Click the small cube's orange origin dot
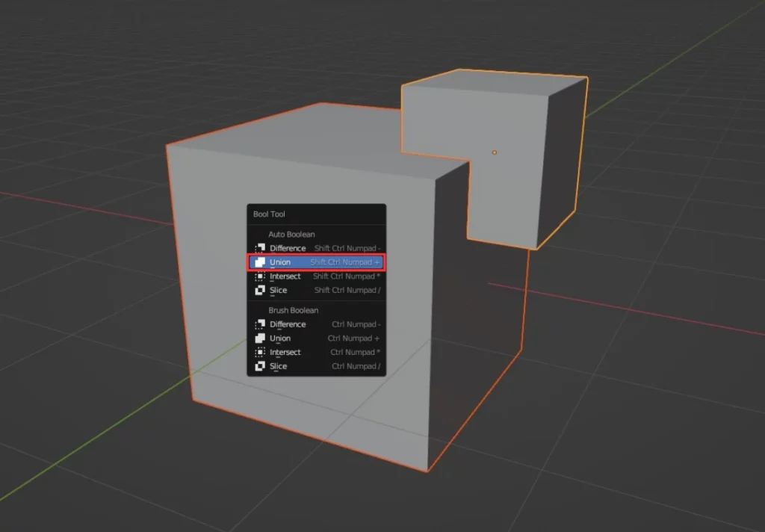The height and width of the screenshot is (532, 765). pos(495,152)
